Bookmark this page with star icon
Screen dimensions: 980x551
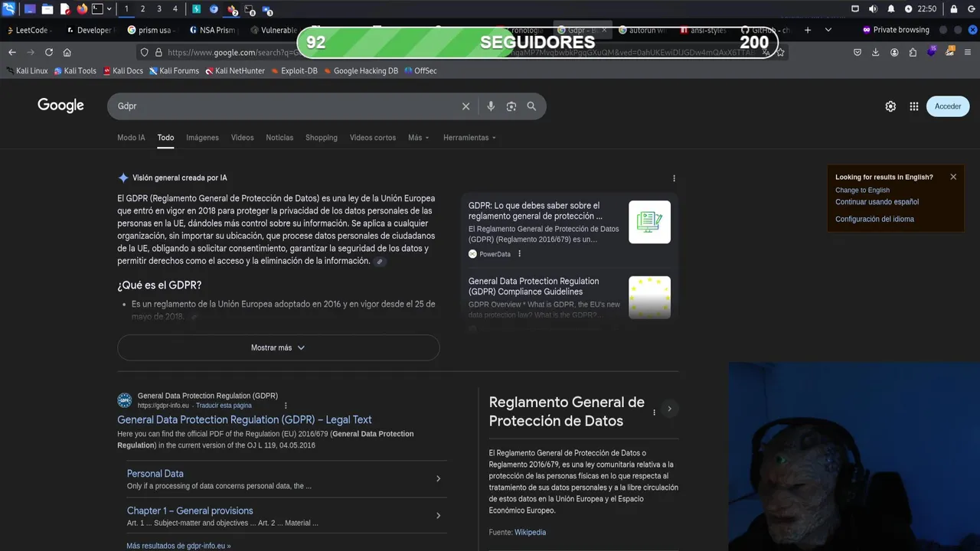780,52
